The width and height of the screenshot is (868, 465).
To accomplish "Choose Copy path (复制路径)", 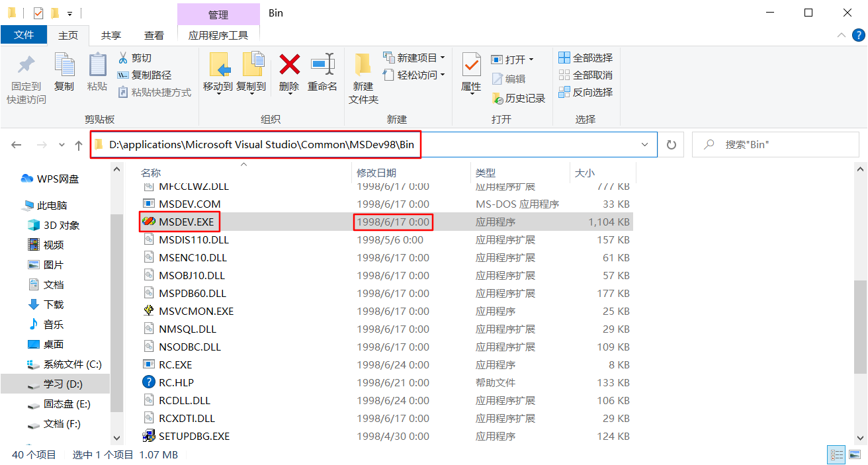I will [x=144, y=75].
